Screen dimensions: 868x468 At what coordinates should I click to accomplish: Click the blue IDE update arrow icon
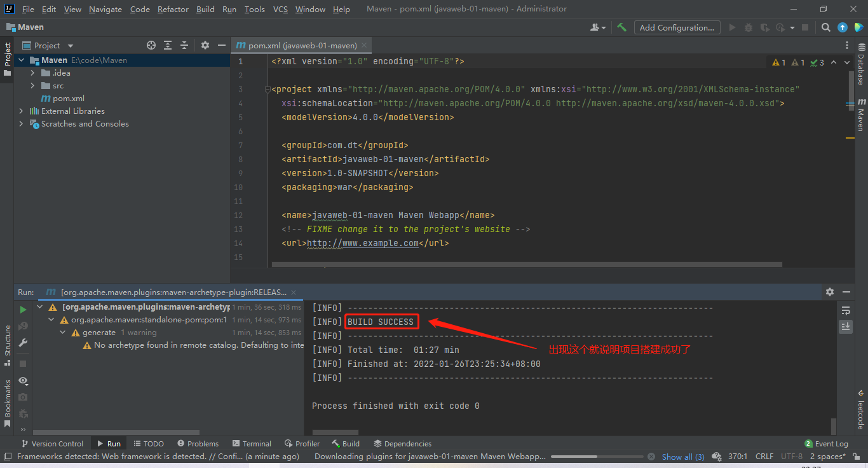[x=843, y=27]
